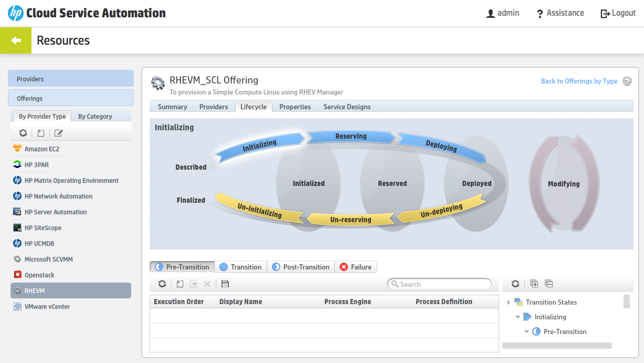Click the green back arrow button
The height and width of the screenshot is (363, 644).
pyautogui.click(x=16, y=40)
